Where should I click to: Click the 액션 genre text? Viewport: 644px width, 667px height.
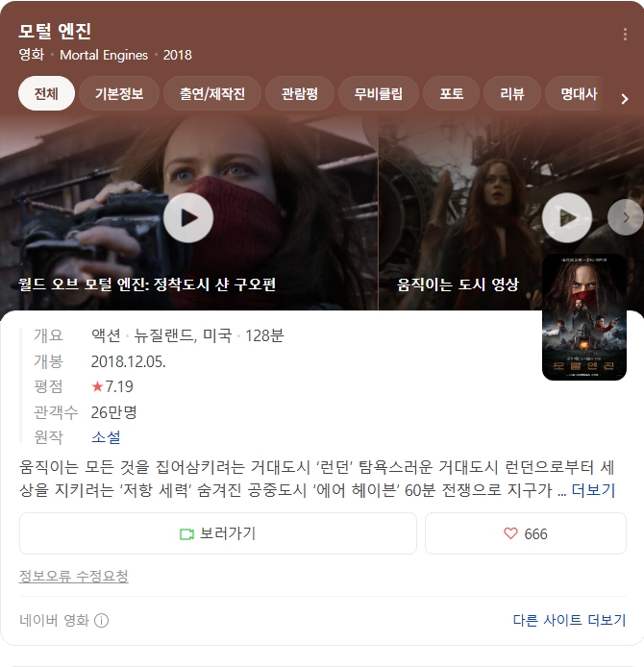(106, 335)
